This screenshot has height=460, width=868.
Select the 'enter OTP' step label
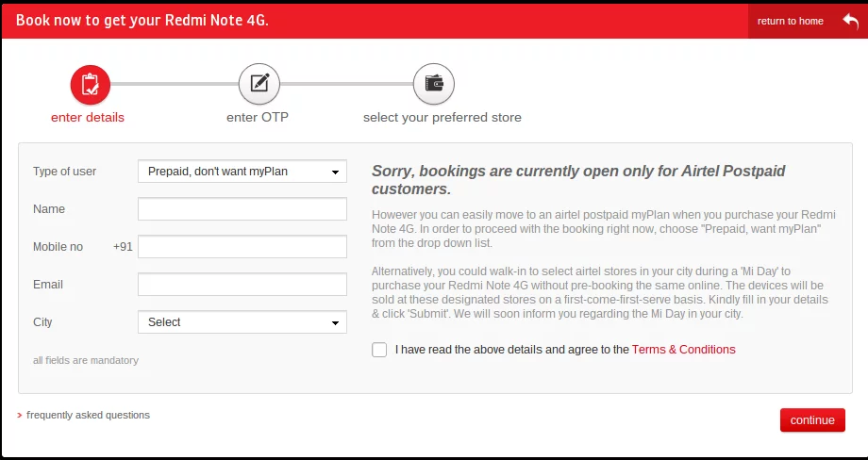[x=258, y=118]
